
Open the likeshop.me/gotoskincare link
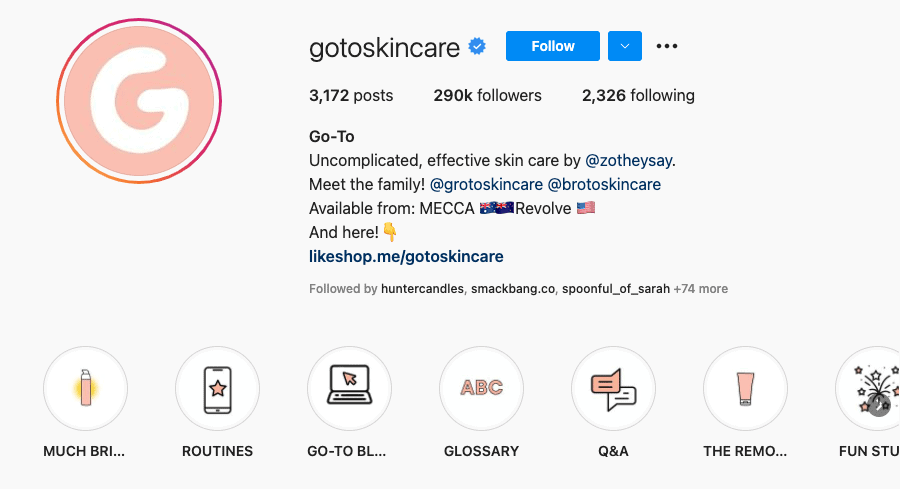pyautogui.click(x=406, y=257)
